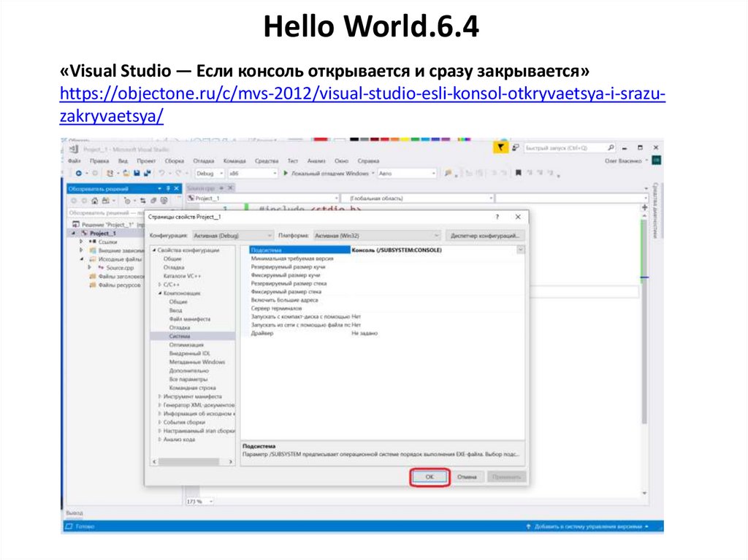Open the Project_1 scope dropdown above the editor
748x560 pixels.
(x=263, y=198)
